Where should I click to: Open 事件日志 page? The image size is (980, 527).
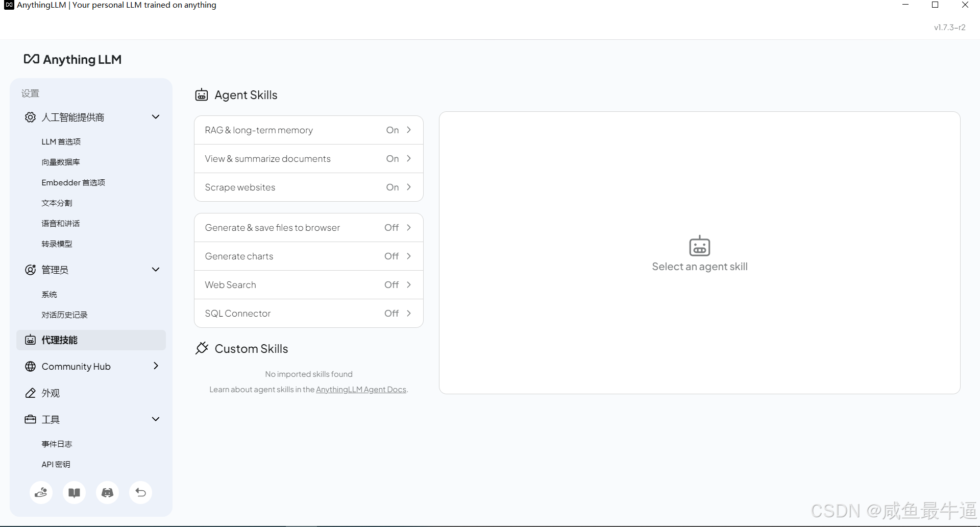click(57, 444)
